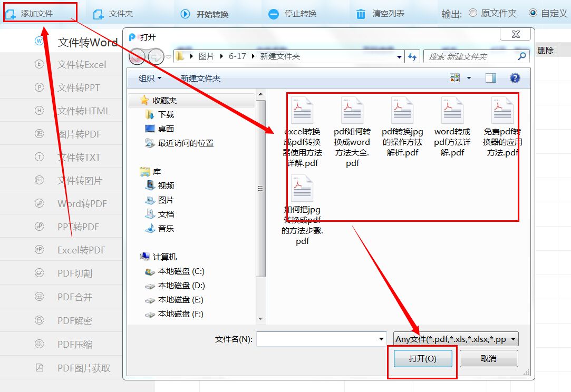The height and width of the screenshot is (392, 571).
Task: Expand the file name combo box dropdown
Action: pyautogui.click(x=382, y=339)
